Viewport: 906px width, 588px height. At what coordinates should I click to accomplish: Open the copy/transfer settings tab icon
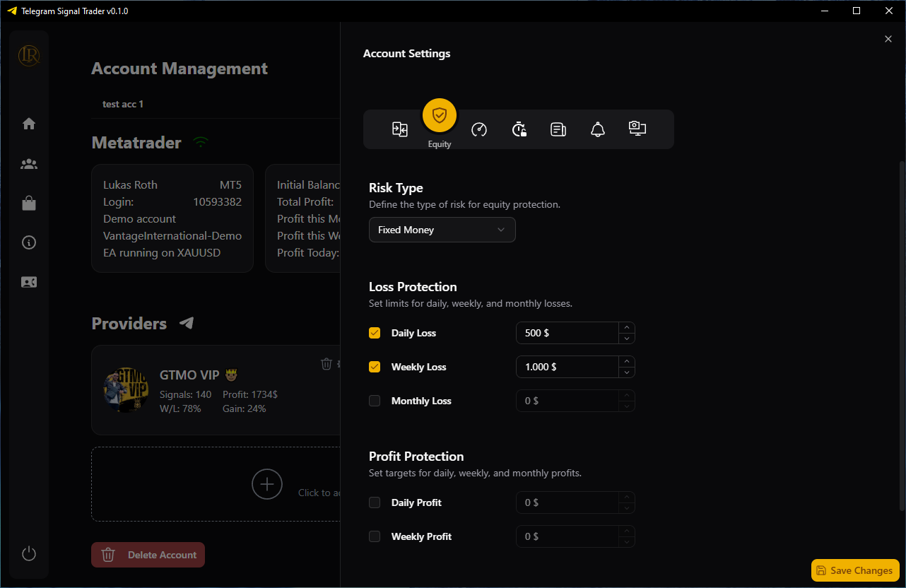click(x=400, y=129)
